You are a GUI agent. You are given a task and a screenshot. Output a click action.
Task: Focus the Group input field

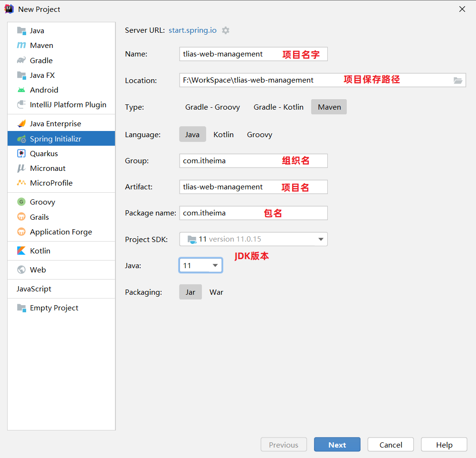pyautogui.click(x=254, y=161)
